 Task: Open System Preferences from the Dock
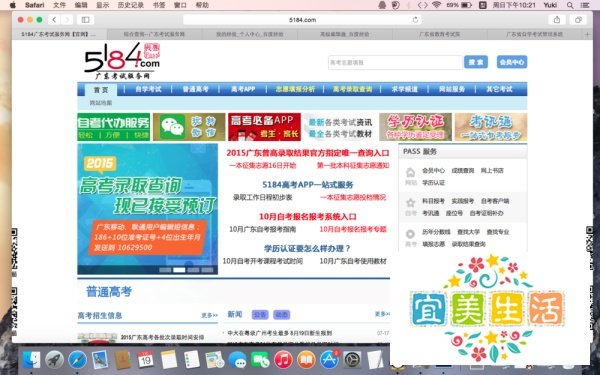coord(352,360)
